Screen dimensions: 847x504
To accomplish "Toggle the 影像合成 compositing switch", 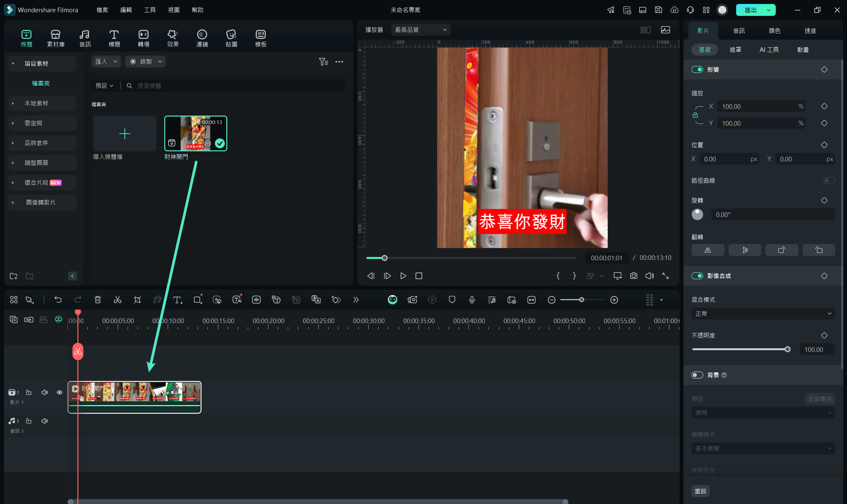I will pyautogui.click(x=697, y=276).
